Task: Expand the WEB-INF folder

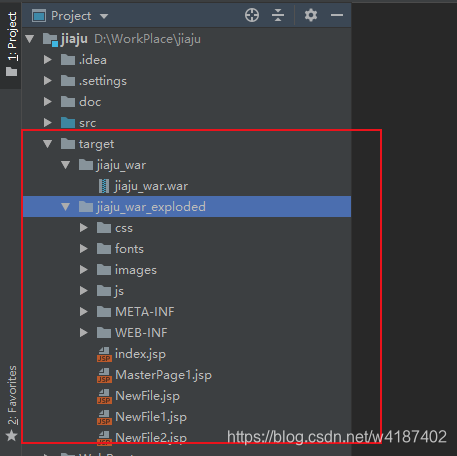Action: 84,333
